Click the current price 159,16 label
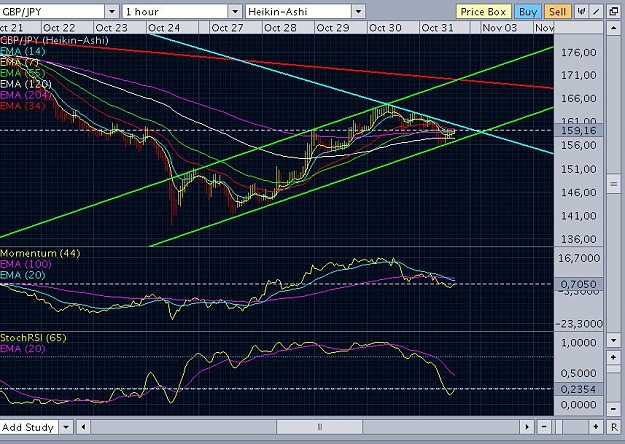 click(578, 130)
